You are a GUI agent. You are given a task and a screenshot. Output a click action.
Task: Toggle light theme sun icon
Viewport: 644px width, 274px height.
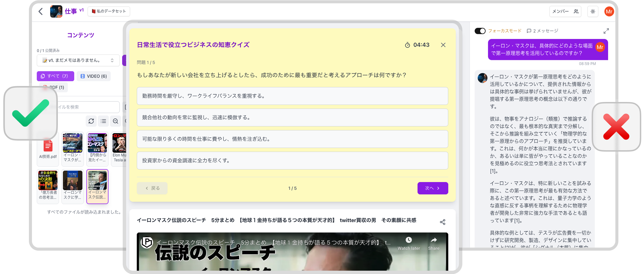coord(593,11)
